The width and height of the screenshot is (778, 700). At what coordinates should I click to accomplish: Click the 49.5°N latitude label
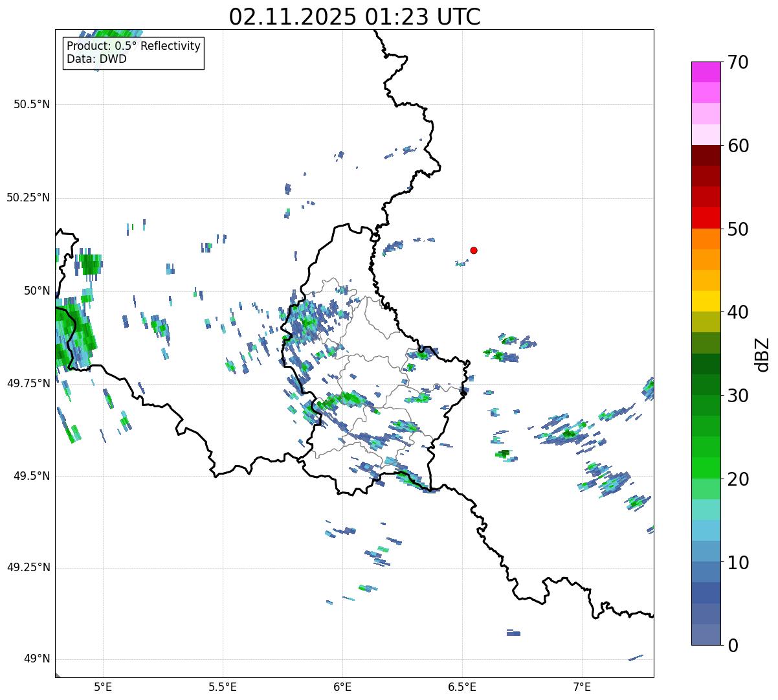pyautogui.click(x=32, y=476)
